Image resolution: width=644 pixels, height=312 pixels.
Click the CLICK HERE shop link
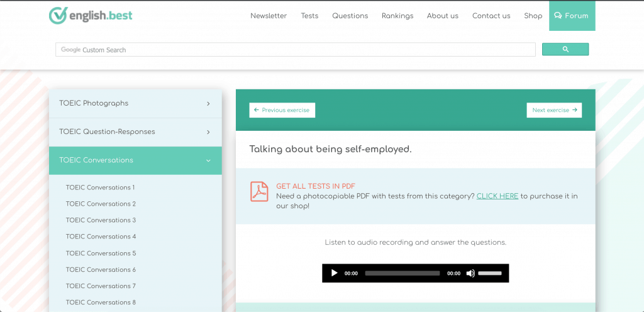tap(497, 196)
